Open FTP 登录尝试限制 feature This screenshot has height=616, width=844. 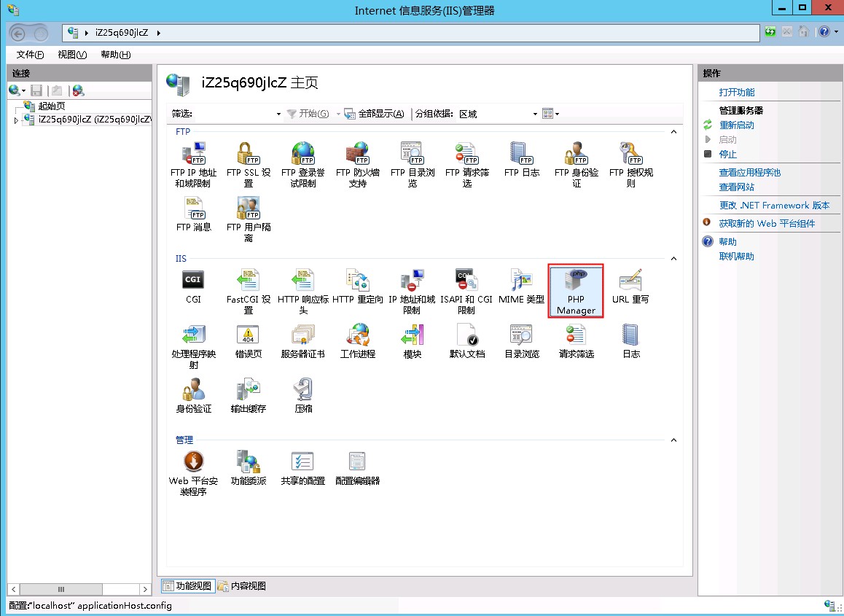tap(303, 165)
